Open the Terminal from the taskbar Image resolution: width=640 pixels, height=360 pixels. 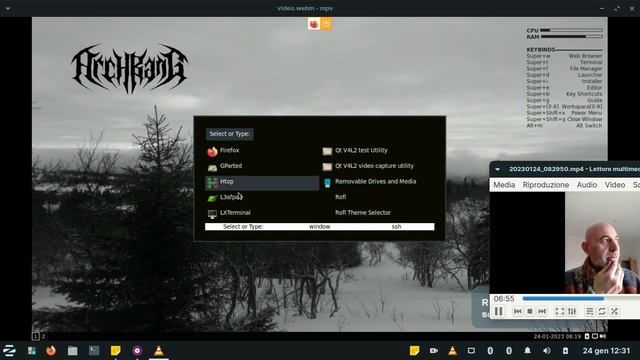point(94,351)
